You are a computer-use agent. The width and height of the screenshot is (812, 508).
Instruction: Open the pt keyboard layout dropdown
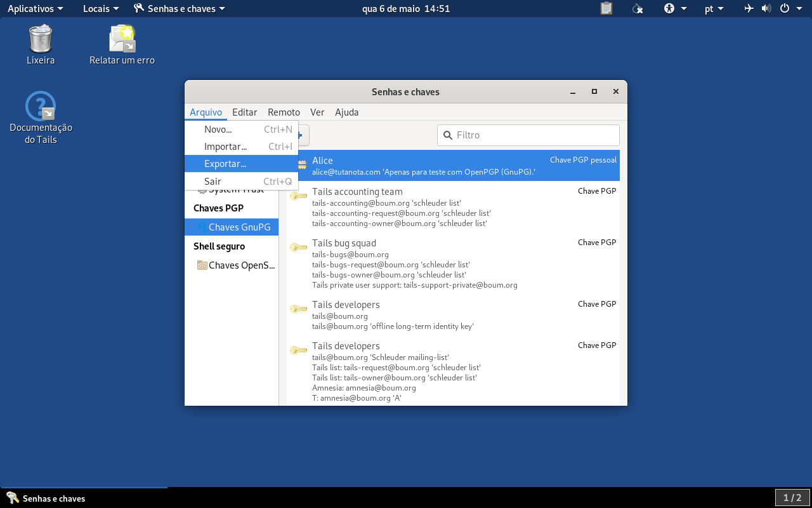(x=714, y=9)
